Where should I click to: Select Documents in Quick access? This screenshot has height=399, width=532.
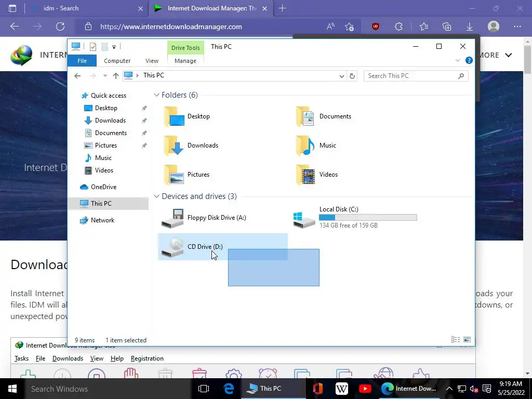pos(111,133)
